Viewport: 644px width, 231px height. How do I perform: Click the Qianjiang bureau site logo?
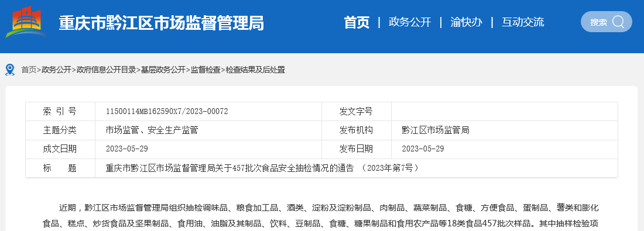27,22
